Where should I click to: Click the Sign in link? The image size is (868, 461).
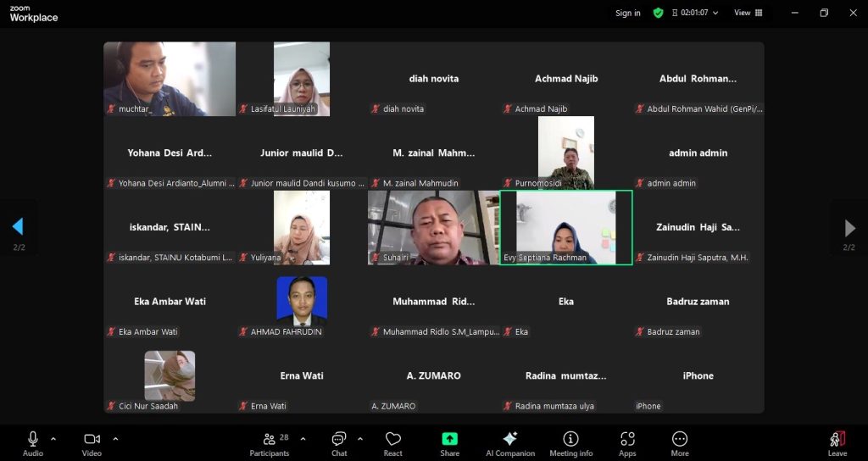628,13
